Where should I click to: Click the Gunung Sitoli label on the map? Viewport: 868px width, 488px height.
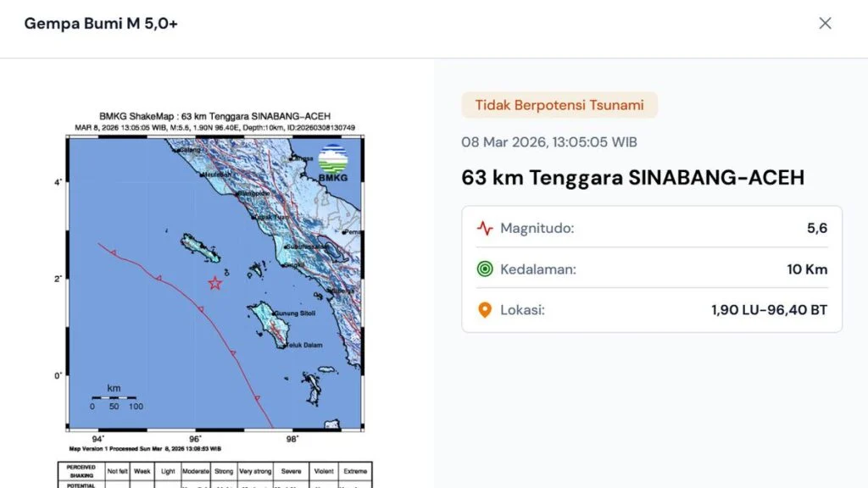(x=295, y=313)
